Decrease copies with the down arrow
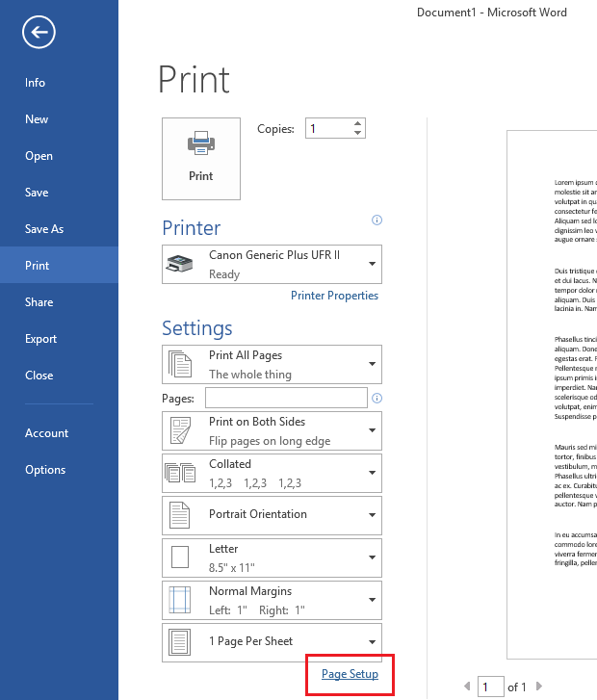The image size is (597, 700). click(x=358, y=133)
